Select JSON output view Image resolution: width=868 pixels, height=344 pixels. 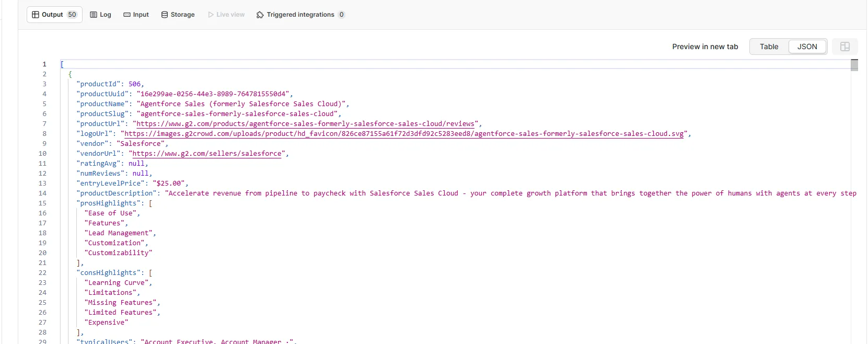tap(807, 47)
